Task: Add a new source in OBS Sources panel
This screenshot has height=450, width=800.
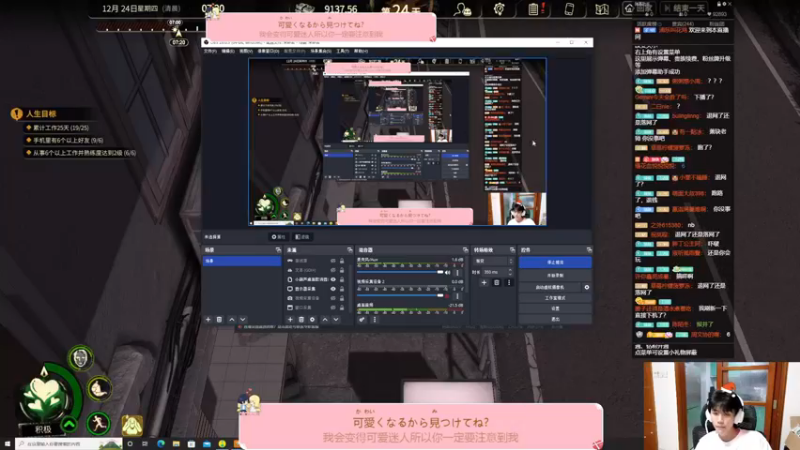Action: coord(290,319)
